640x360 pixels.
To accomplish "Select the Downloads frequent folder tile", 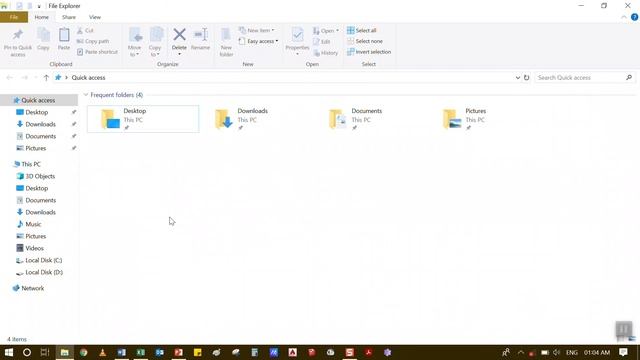I will pyautogui.click(x=257, y=119).
